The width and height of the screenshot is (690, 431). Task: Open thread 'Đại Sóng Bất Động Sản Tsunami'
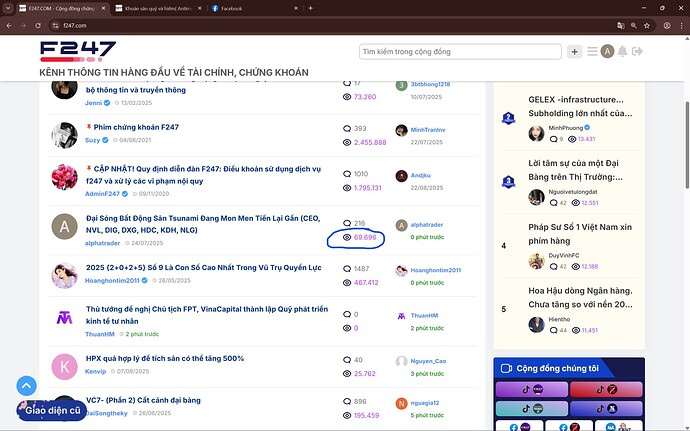coord(203,224)
